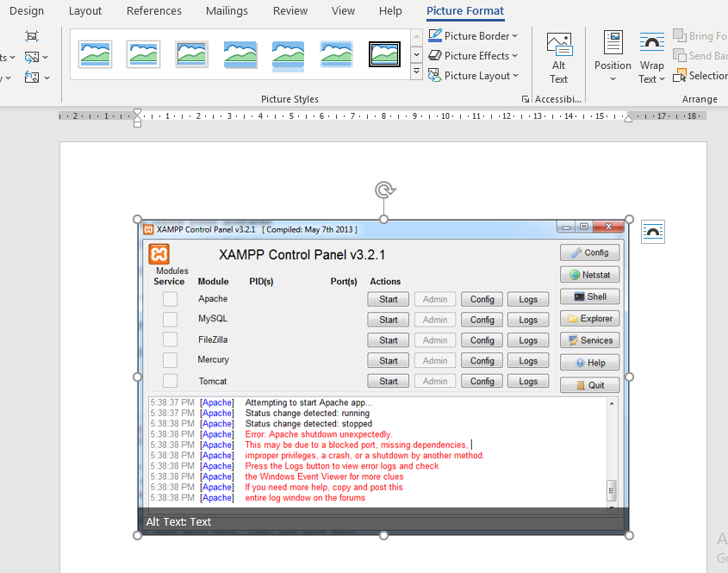Screen dimensions: 728x573
Task: Click Config button in FileZilla row
Action: (482, 340)
